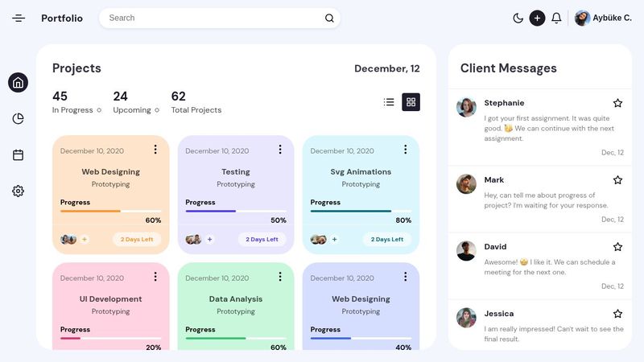Open options menu on Data Analysis card
644x362 pixels.
point(280,277)
